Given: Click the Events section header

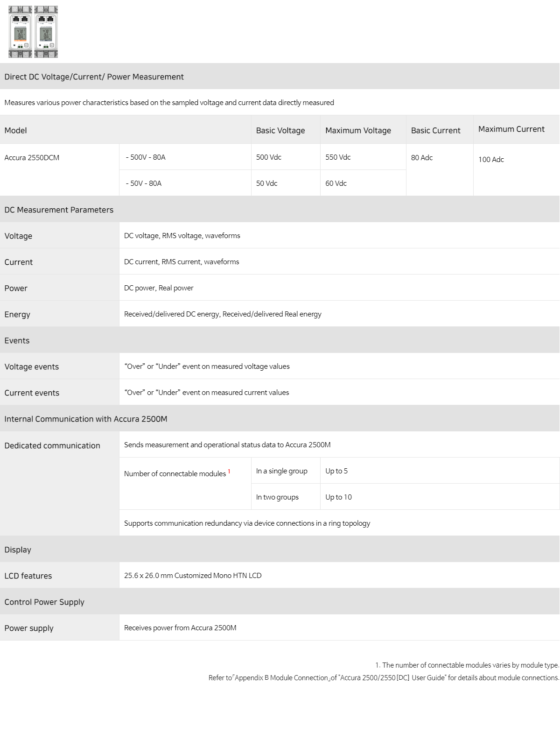Looking at the screenshot, I should click(x=280, y=340).
